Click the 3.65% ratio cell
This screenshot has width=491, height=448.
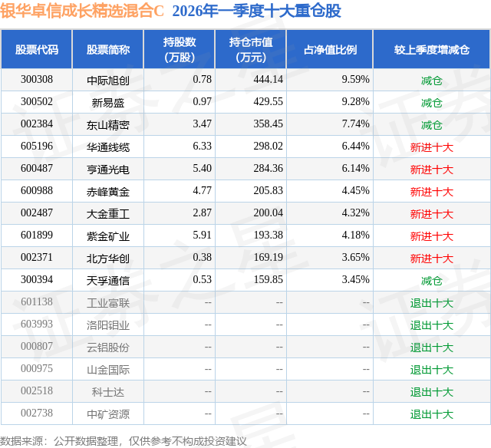tap(355, 257)
